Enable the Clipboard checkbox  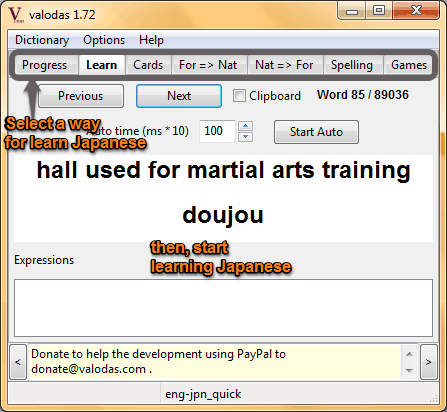click(x=239, y=96)
